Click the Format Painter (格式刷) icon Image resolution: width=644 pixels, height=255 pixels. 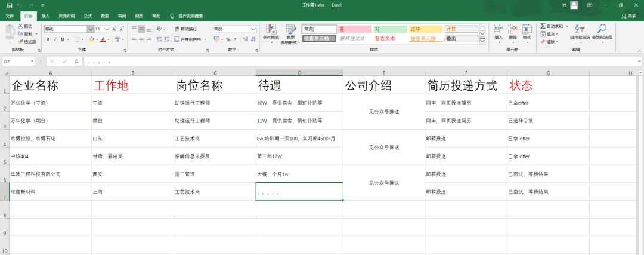point(21,42)
